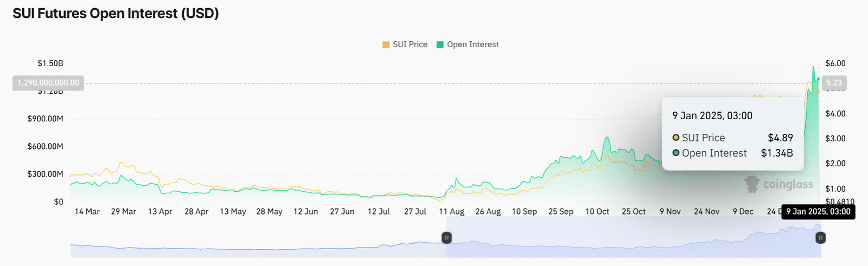868x266 pixels.
Task: Click the yellow SUI Price tooltip marker
Action: (x=676, y=138)
